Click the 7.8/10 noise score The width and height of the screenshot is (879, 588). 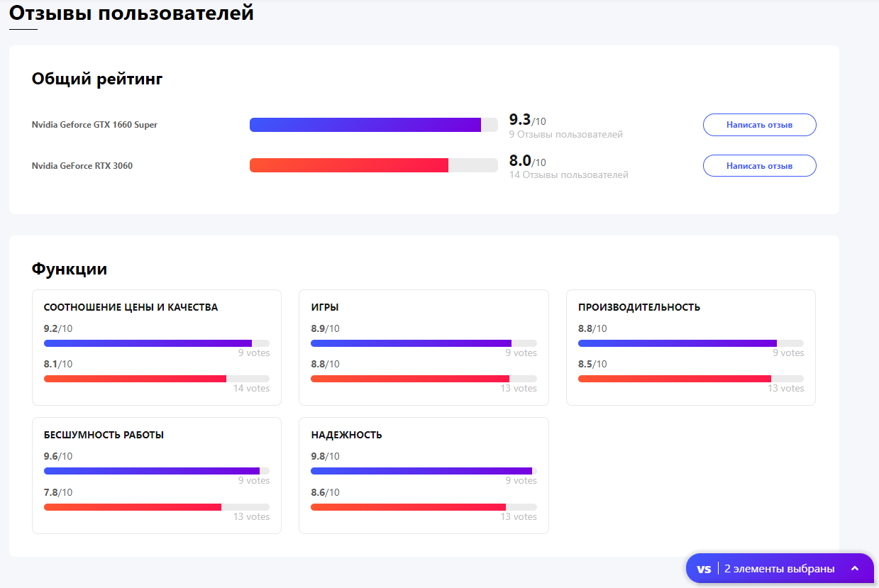click(58, 492)
